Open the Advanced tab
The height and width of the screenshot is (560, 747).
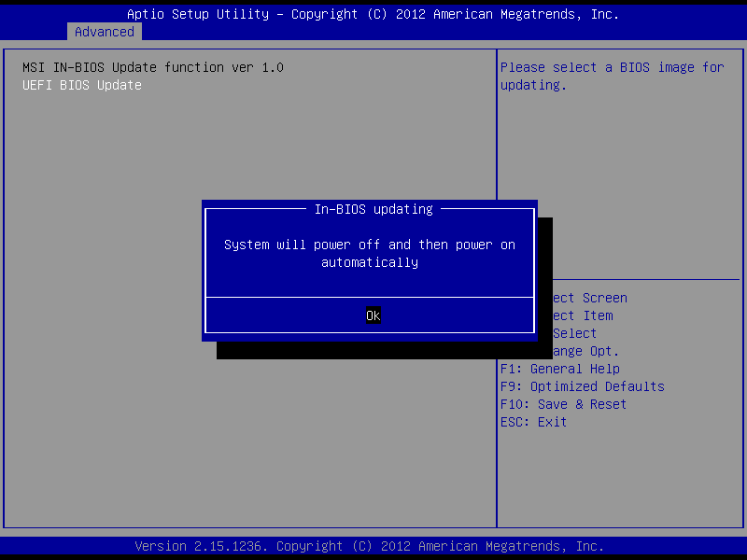105,32
